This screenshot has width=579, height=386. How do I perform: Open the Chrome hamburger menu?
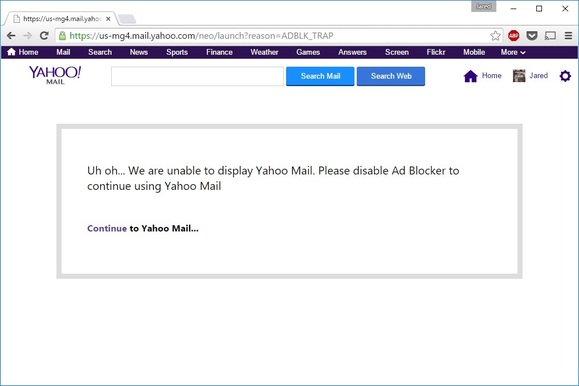(x=568, y=35)
